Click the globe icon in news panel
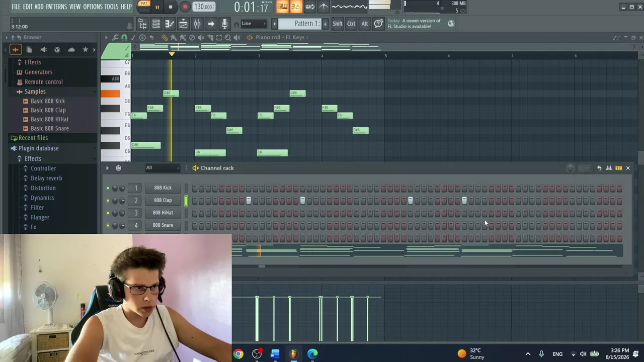This screenshot has width=644, height=362. pos(451,24)
